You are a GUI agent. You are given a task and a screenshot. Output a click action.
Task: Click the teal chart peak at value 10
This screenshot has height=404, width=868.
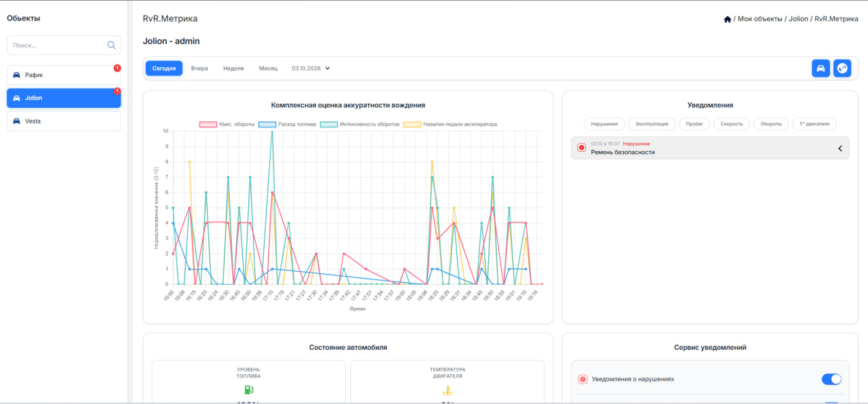click(x=272, y=132)
